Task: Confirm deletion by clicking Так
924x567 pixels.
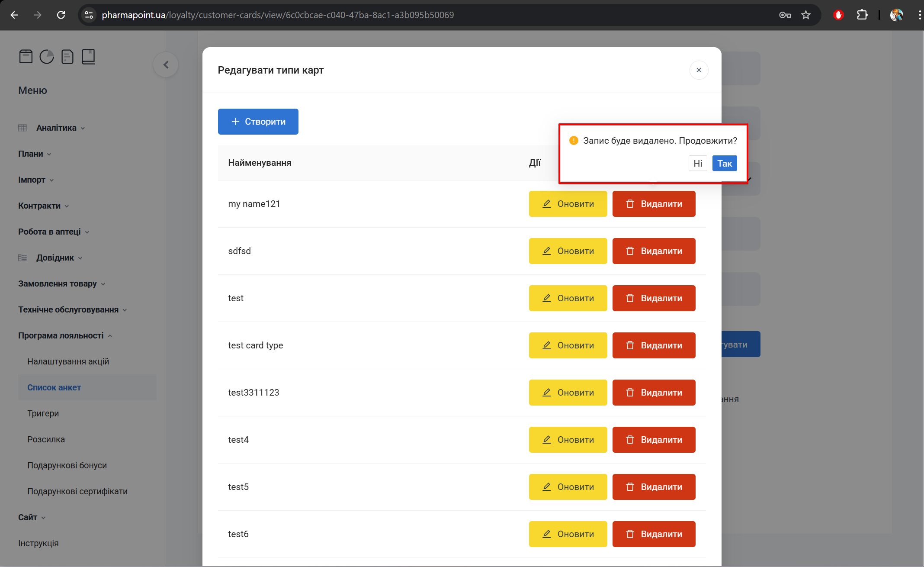Action: pyautogui.click(x=725, y=164)
